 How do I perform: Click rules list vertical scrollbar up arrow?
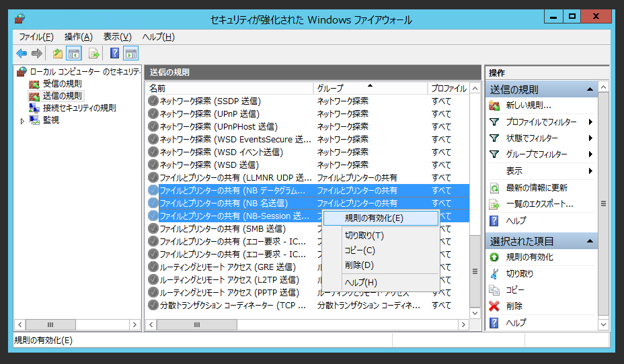(x=475, y=88)
